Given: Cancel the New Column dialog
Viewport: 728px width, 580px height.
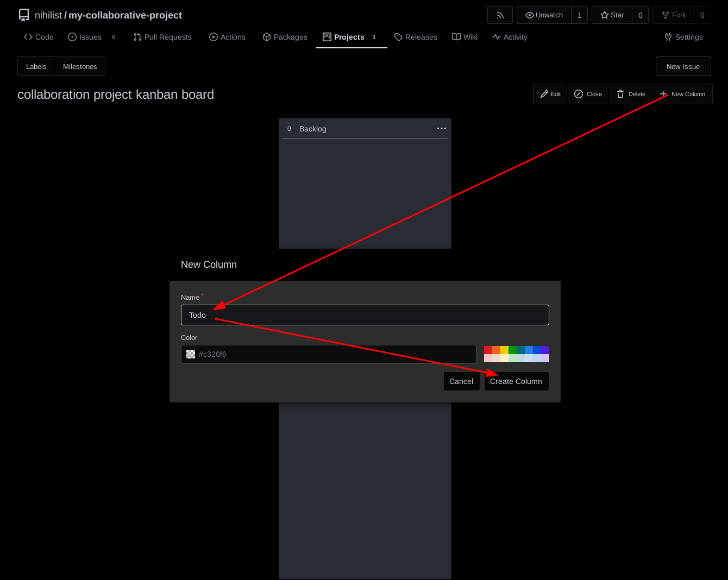Looking at the screenshot, I should (x=461, y=381).
